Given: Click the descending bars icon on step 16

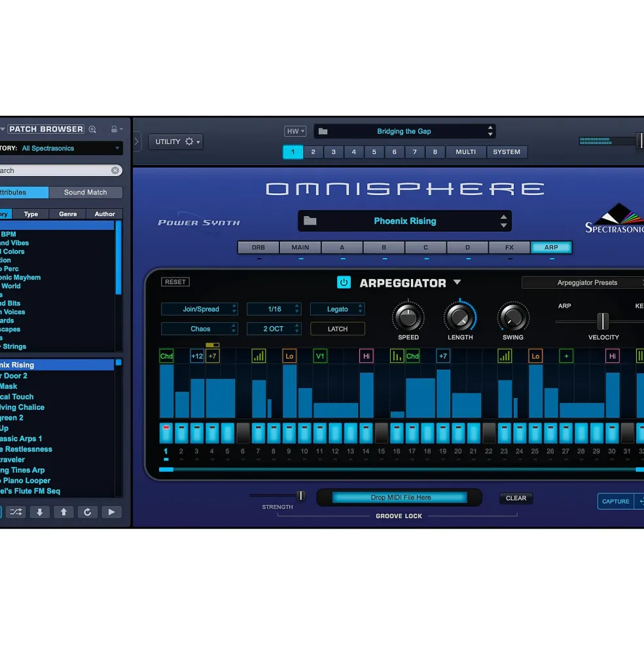Looking at the screenshot, I should coord(397,356).
